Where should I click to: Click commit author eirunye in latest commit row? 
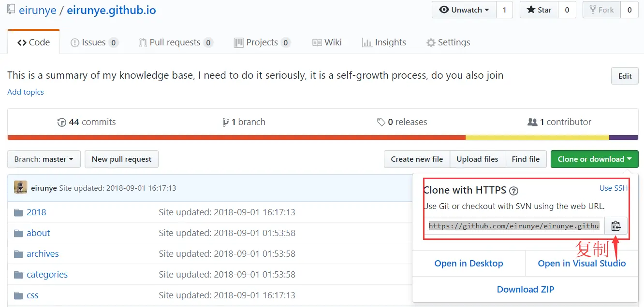44,188
